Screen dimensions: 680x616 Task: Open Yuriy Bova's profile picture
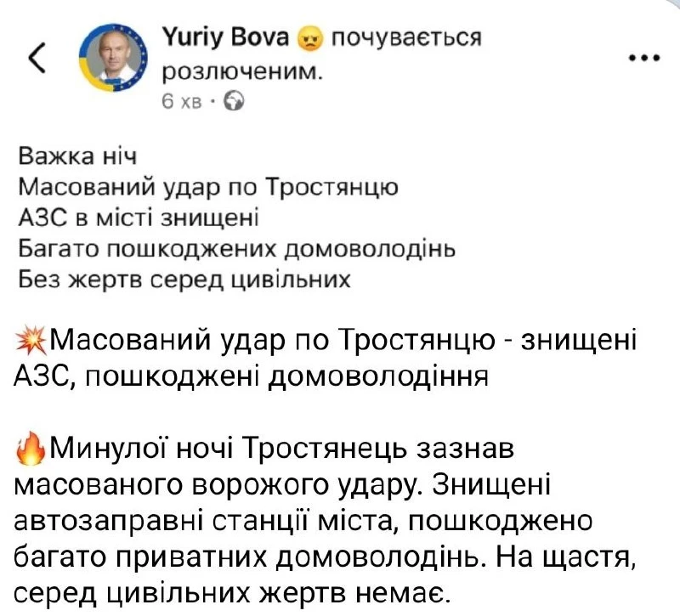tap(114, 57)
